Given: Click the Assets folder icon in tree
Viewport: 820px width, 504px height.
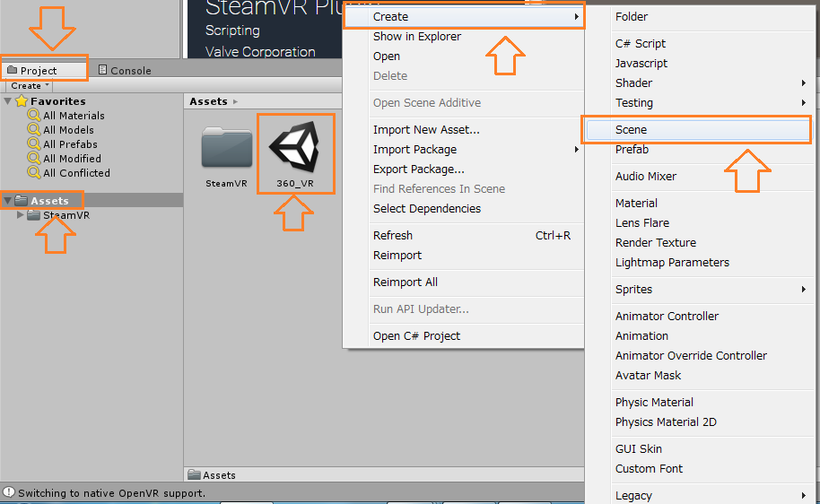Looking at the screenshot, I should (22, 200).
